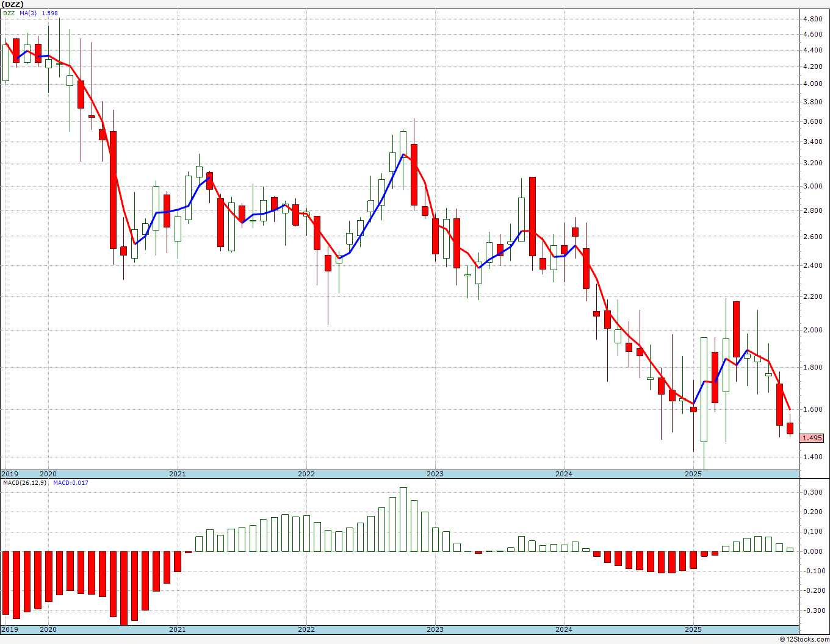The width and height of the screenshot is (830, 644).
Task: Pick the "2.600" price axis label
Action: click(x=812, y=237)
